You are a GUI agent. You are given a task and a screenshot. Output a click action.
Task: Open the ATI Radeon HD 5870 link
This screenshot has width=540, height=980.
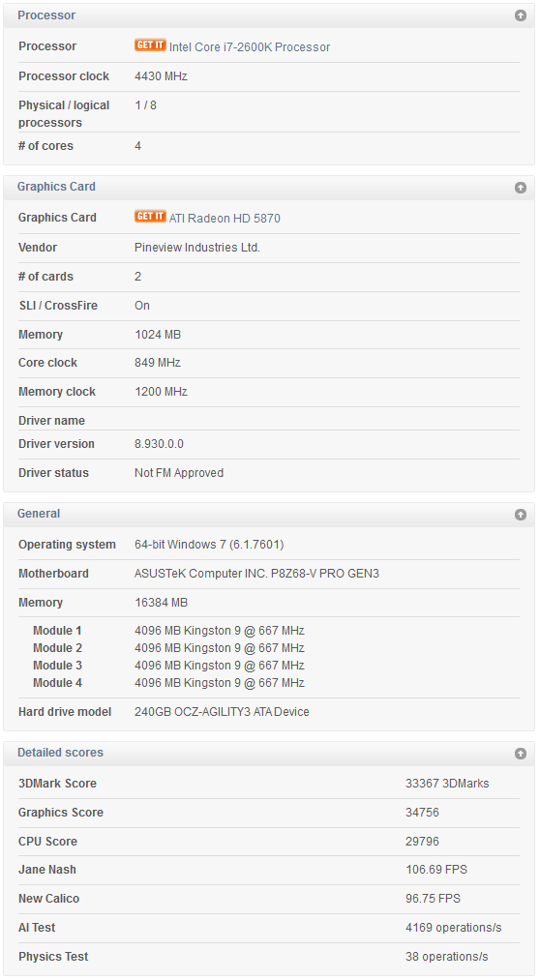pos(225,218)
